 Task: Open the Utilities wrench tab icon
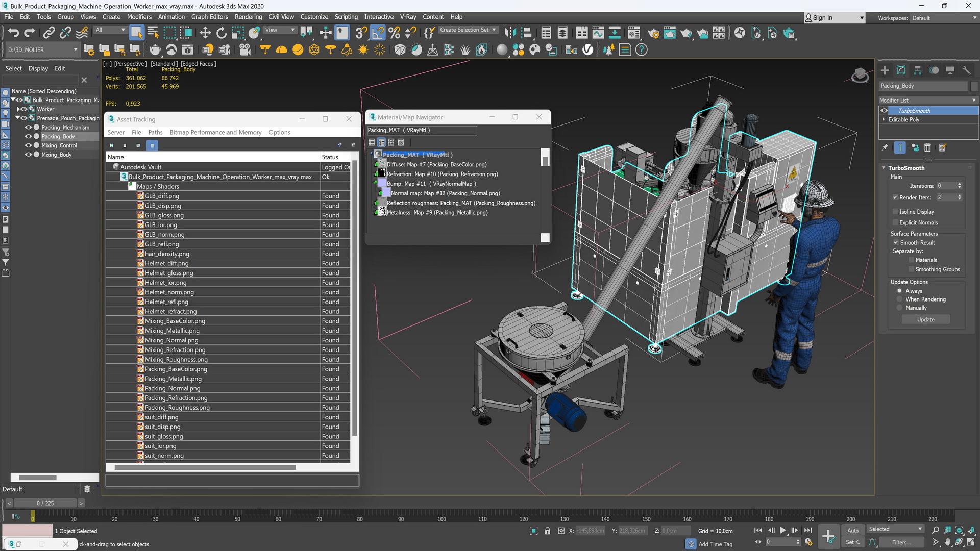pos(966,70)
